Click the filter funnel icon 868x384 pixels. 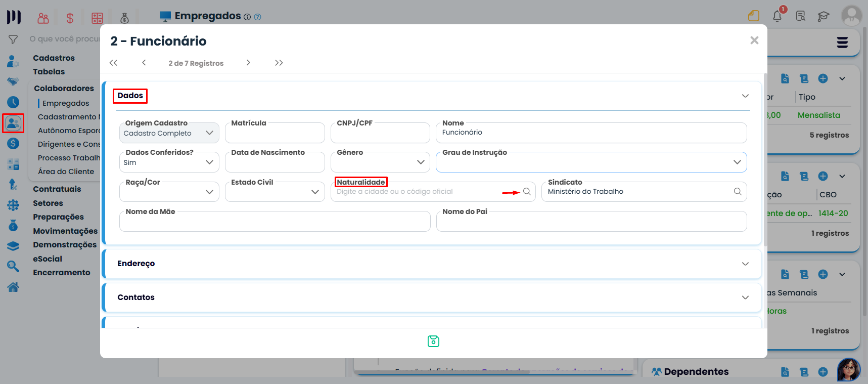click(13, 39)
